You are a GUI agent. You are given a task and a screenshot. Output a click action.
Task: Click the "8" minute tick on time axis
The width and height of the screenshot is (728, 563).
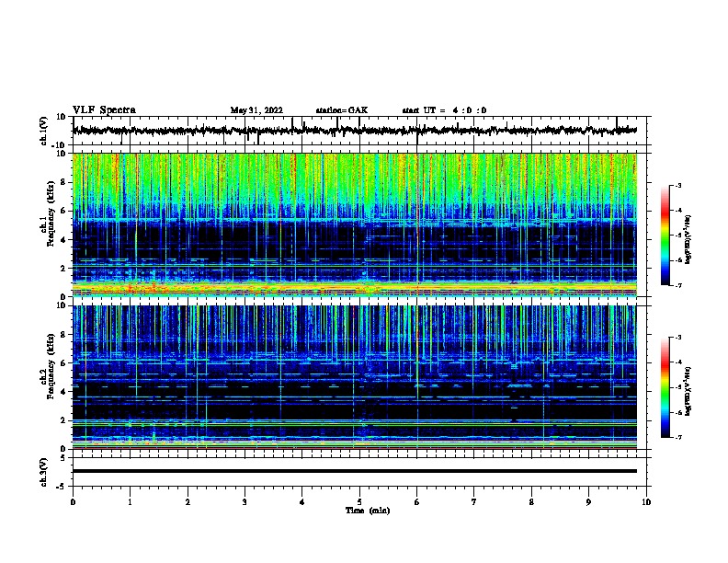pos(531,502)
